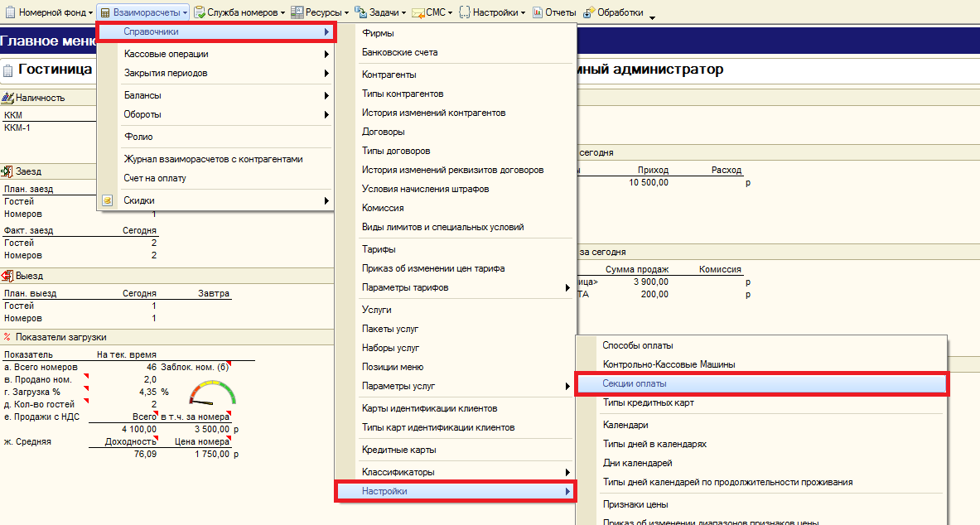Viewport: 980px width, 525px height.
Task: Open the Настройки toolbar menu
Action: tap(492, 12)
